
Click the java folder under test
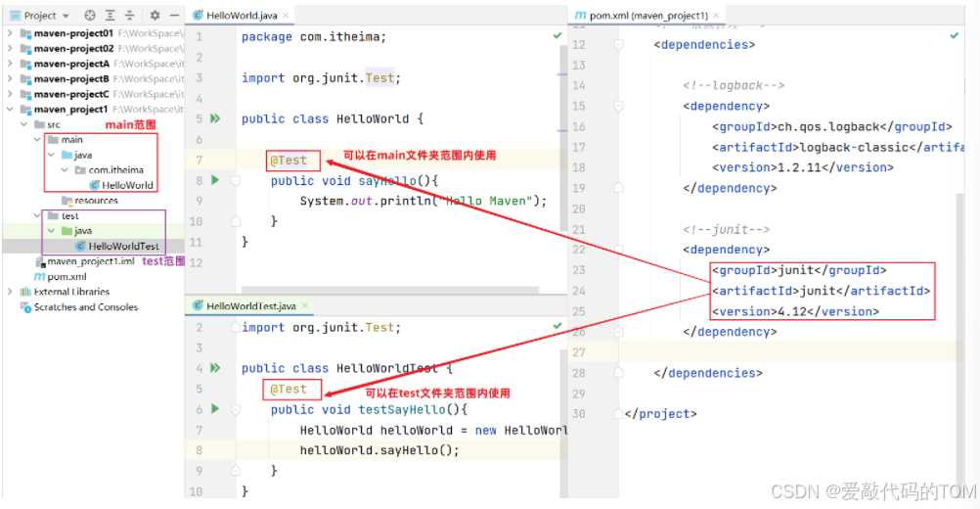(77, 231)
